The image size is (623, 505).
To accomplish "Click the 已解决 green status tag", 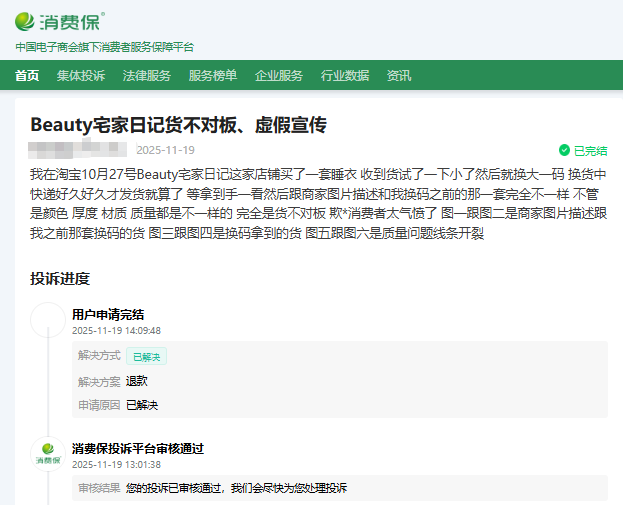I will [x=146, y=356].
